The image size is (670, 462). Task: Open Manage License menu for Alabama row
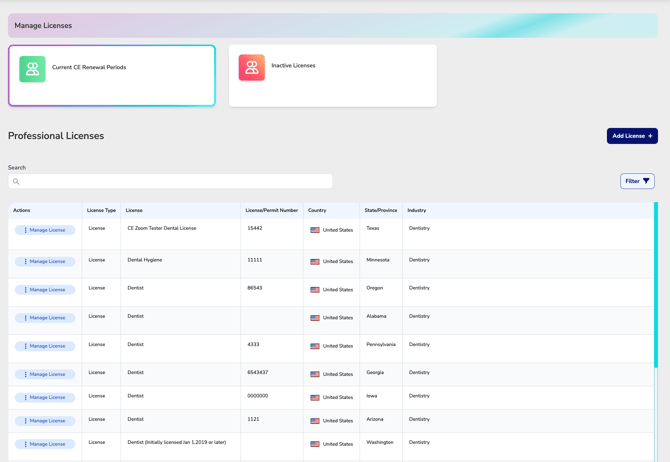[45, 318]
